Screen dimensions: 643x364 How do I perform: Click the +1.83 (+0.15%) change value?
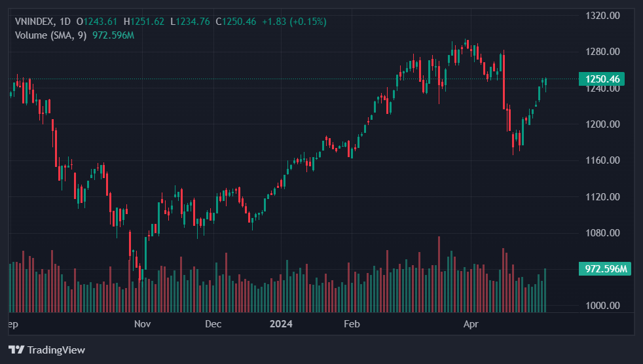(294, 22)
